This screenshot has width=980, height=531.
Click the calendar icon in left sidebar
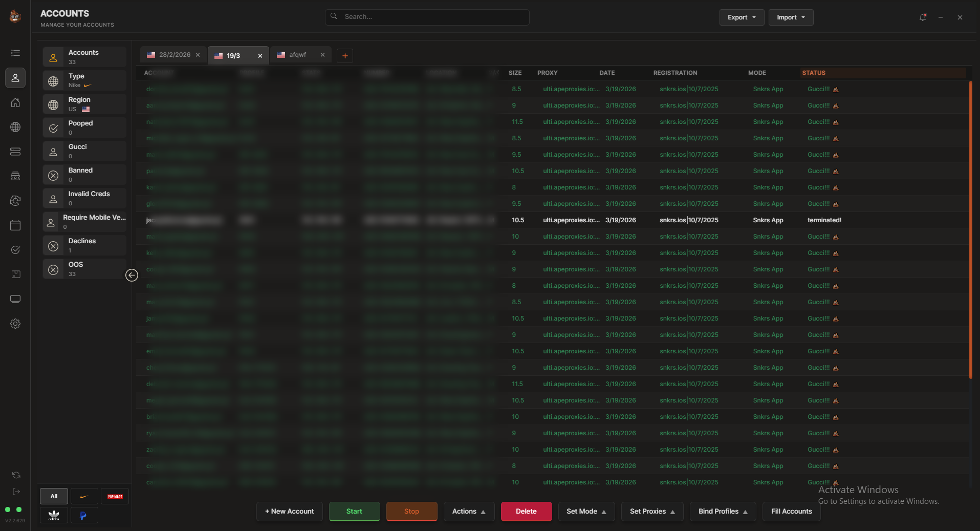15,225
